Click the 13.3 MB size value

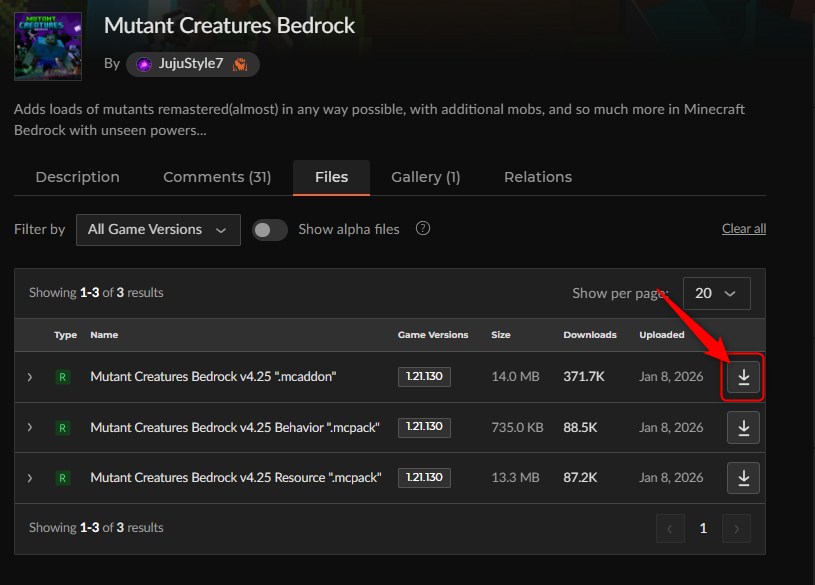point(515,477)
